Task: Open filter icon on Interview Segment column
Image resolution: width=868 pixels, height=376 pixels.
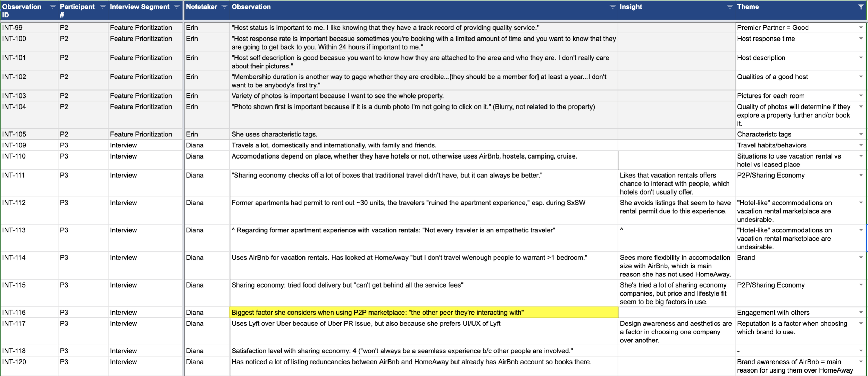Action: click(x=177, y=7)
